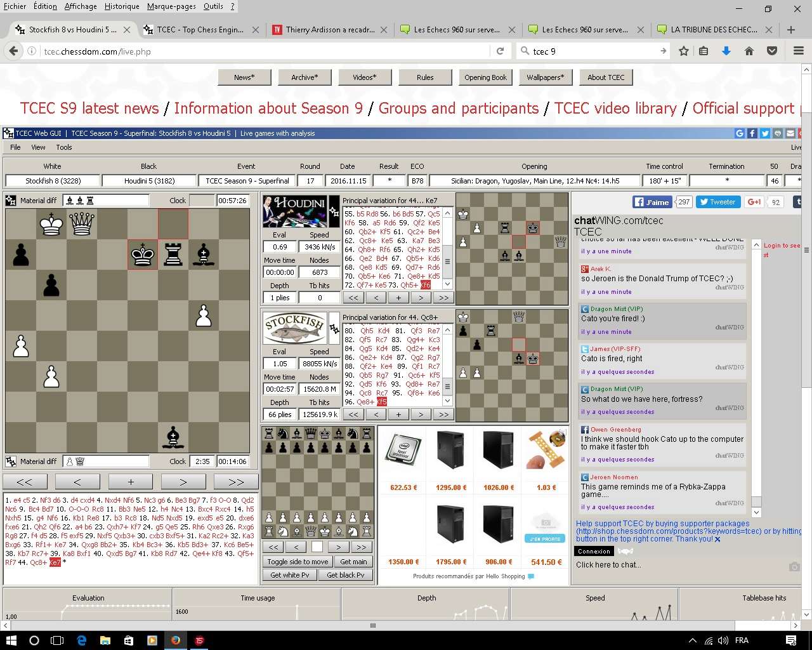Step back in Stockfish variation with <
Screen dimensions: 812x650
pyautogui.click(x=376, y=415)
